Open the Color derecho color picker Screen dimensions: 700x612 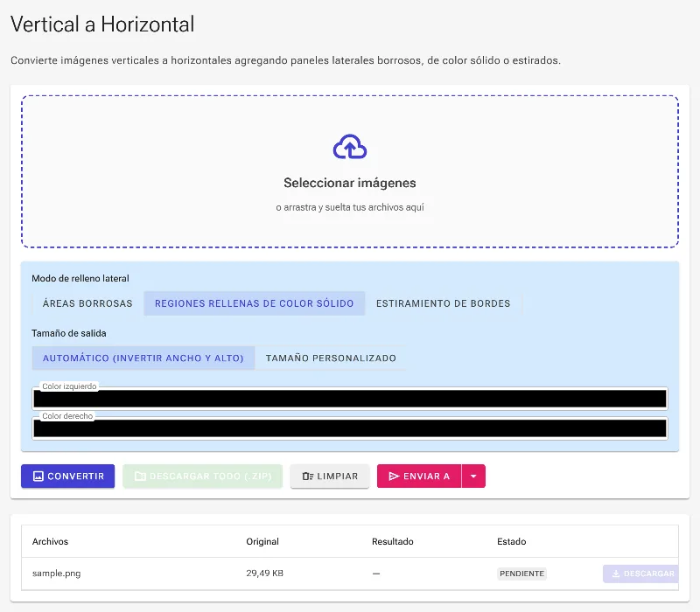pyautogui.click(x=350, y=428)
